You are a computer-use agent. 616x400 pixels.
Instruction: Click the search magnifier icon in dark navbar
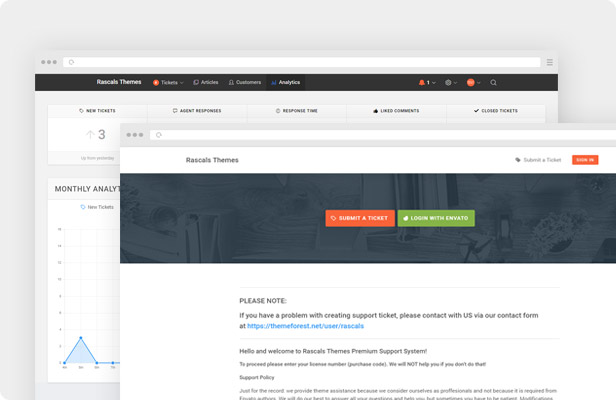coord(493,83)
